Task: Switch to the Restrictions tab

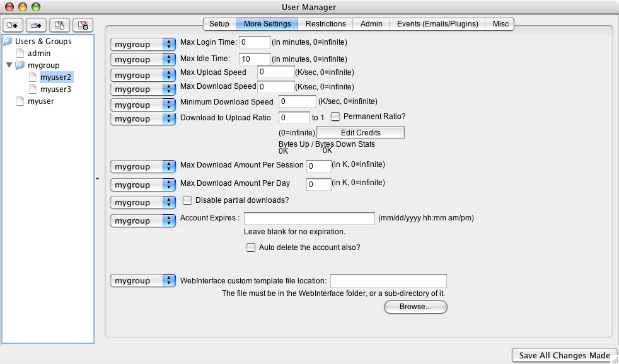Action: (x=326, y=24)
